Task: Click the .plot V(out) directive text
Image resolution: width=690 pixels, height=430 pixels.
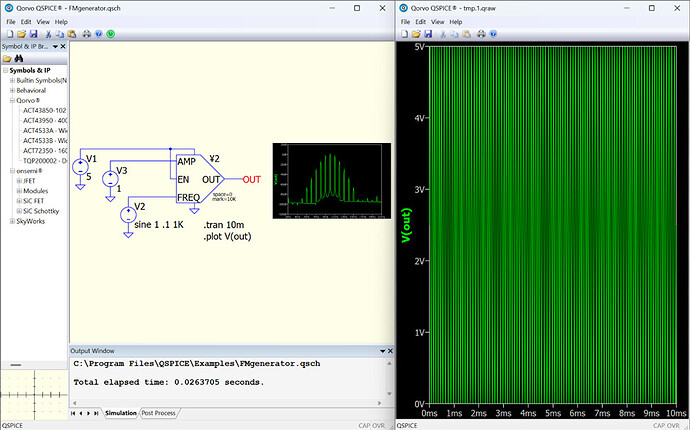Action: tap(227, 236)
